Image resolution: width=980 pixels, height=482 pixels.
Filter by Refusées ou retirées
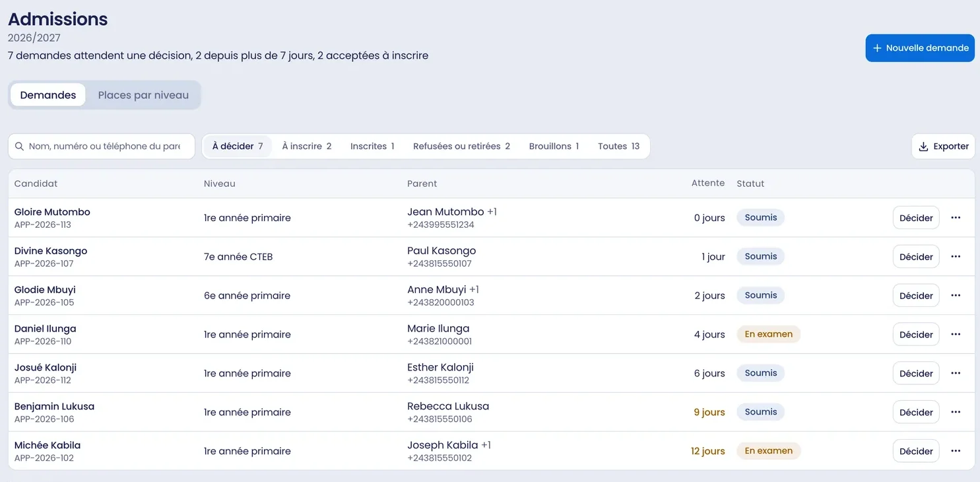pos(462,147)
